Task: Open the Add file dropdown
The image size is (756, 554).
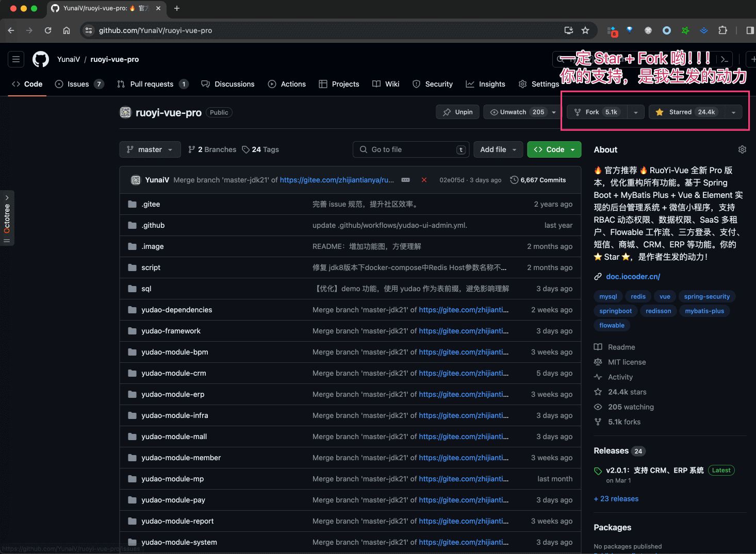Action: [x=498, y=149]
